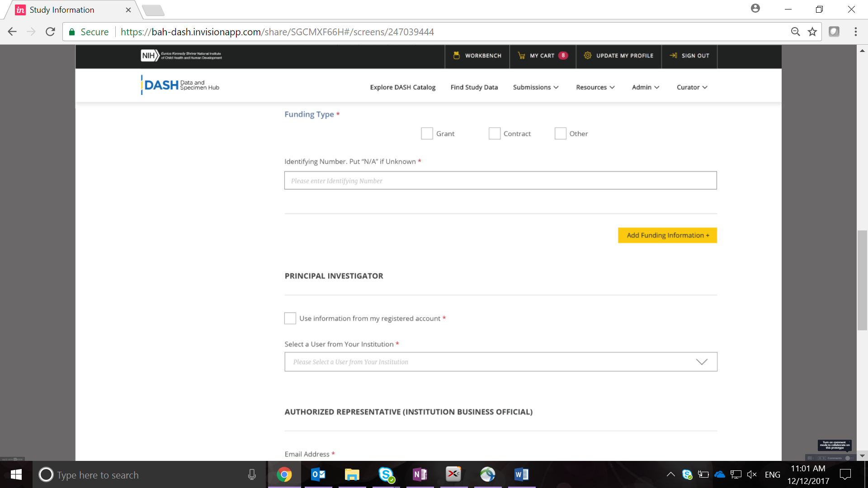Click the Sign Out arrow icon
Viewport: 868px width, 488px height.
tap(673, 56)
